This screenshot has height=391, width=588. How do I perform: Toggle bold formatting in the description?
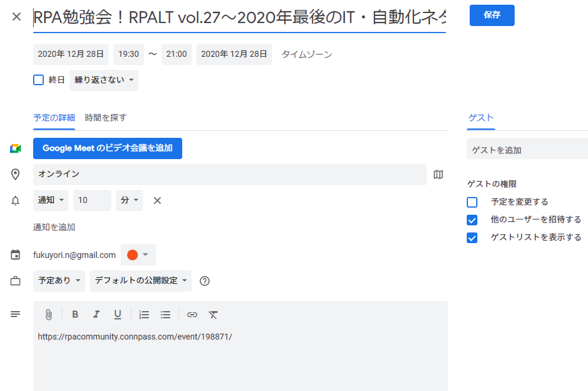tap(75, 314)
